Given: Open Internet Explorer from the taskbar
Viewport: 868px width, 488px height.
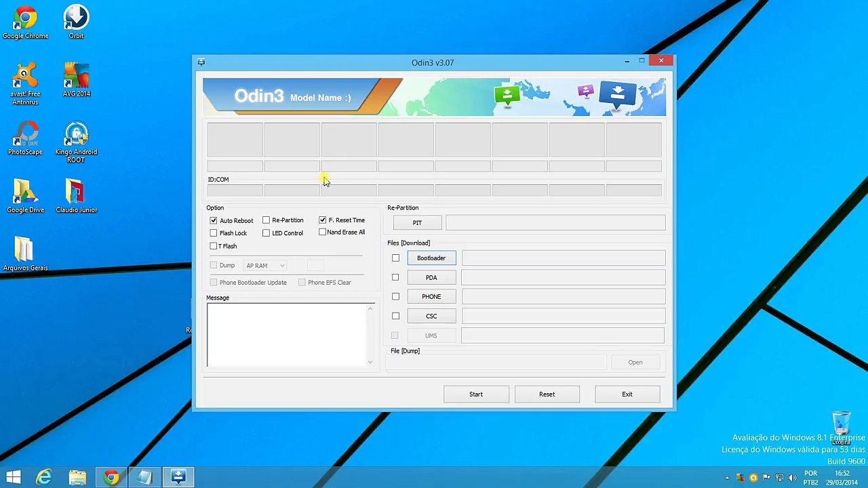Looking at the screenshot, I should click(44, 478).
